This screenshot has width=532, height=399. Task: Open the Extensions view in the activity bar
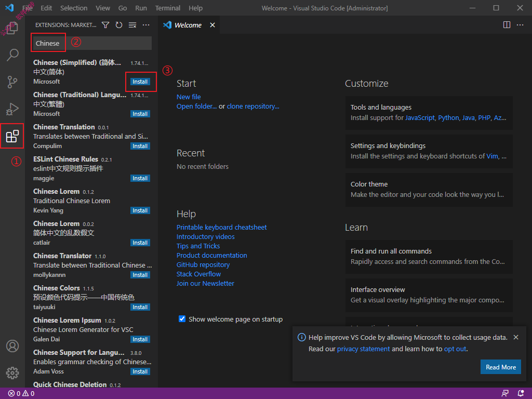point(12,136)
